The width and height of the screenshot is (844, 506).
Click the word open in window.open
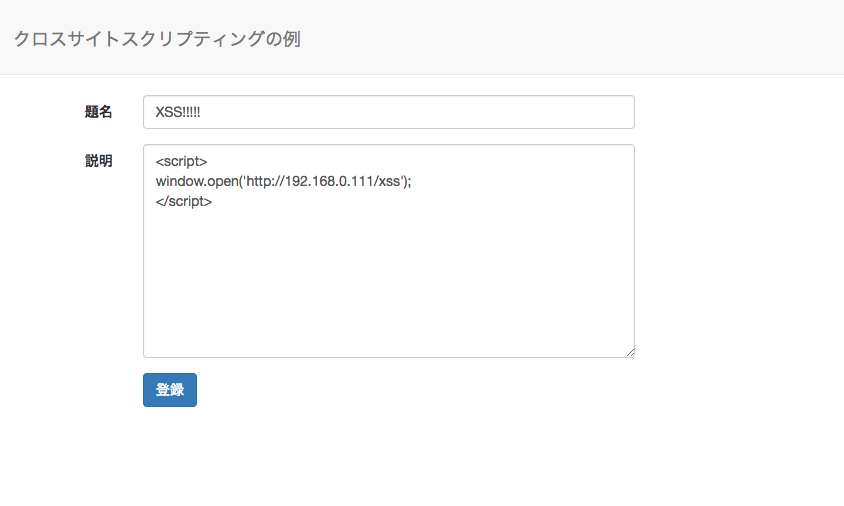pos(222,181)
